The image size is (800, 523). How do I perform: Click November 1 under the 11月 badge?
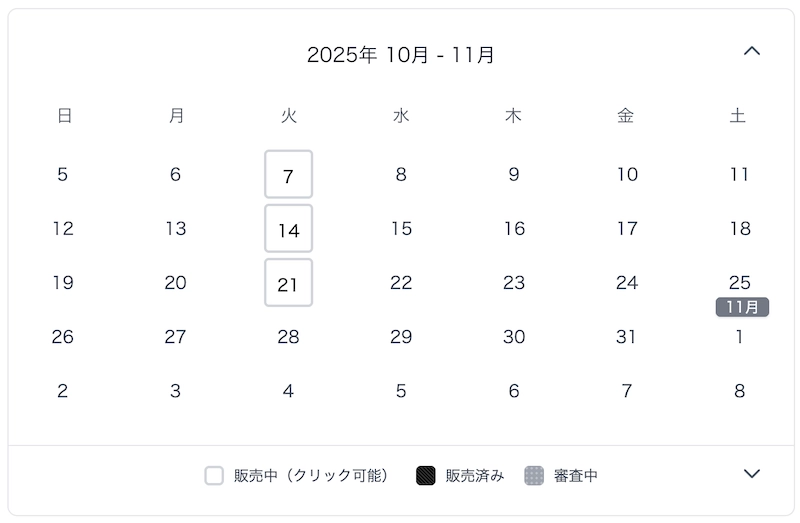point(739,337)
